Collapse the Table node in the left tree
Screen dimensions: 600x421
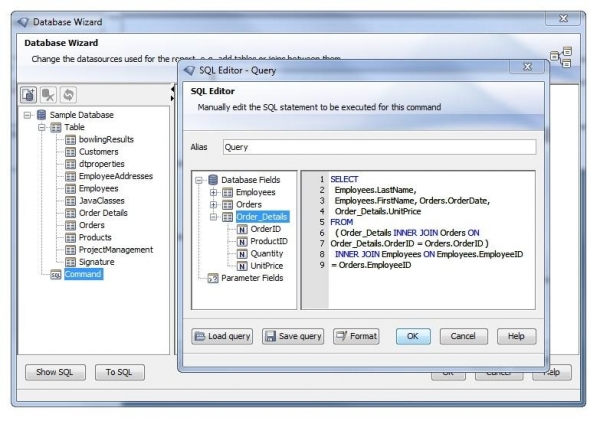(41, 127)
